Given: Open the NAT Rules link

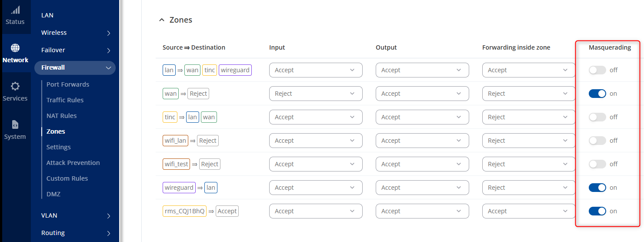Looking at the screenshot, I should (x=61, y=116).
